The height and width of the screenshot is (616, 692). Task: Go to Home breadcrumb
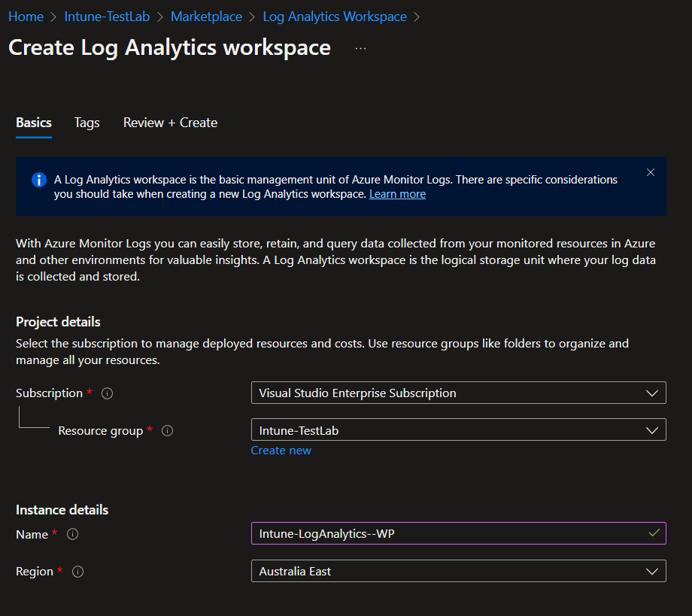(26, 17)
